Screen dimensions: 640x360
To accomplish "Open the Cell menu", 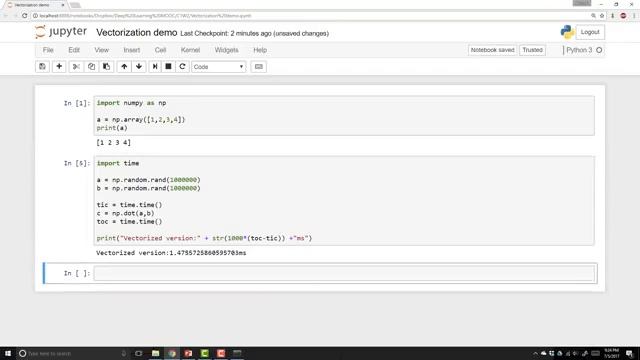I will [x=160, y=50].
